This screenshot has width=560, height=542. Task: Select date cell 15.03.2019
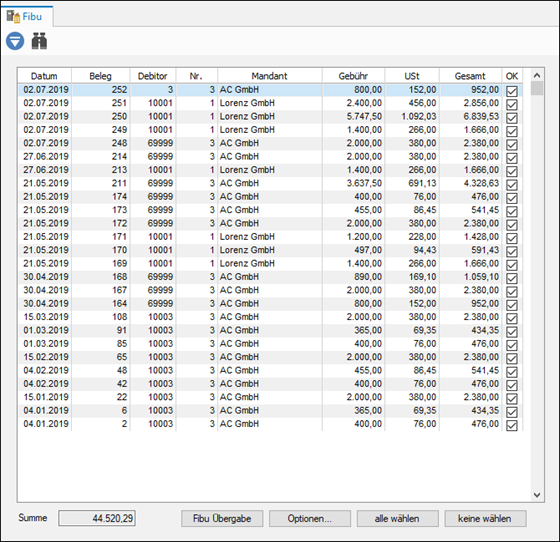point(46,317)
